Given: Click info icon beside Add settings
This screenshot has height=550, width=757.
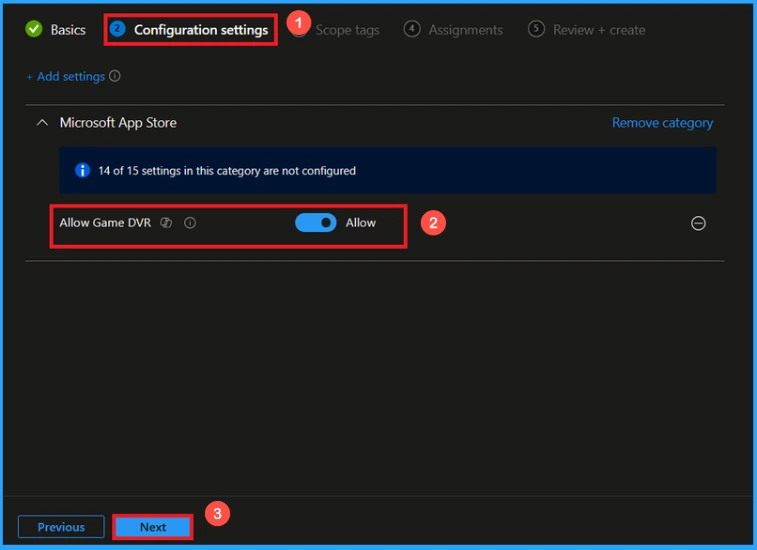Looking at the screenshot, I should pos(115,76).
